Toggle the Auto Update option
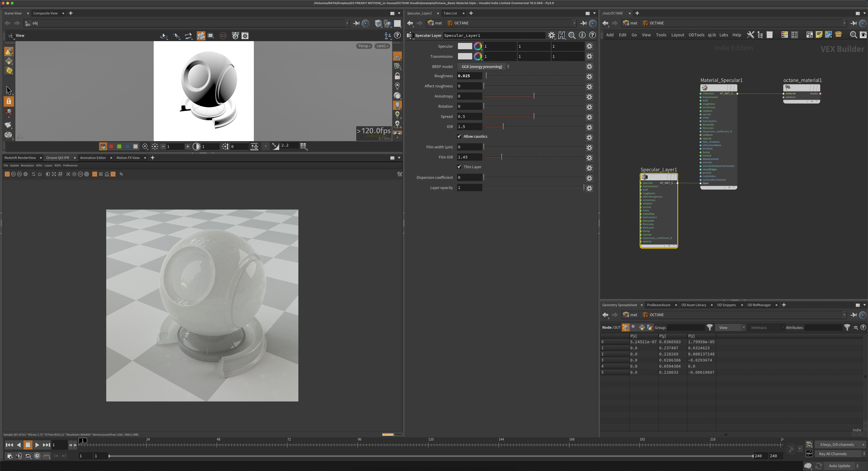The width and height of the screenshot is (868, 471). tap(839, 466)
